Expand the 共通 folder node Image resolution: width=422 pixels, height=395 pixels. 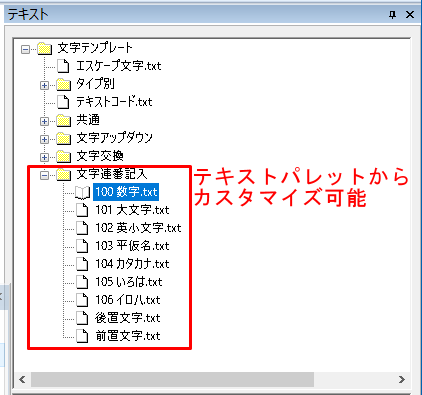tap(44, 121)
